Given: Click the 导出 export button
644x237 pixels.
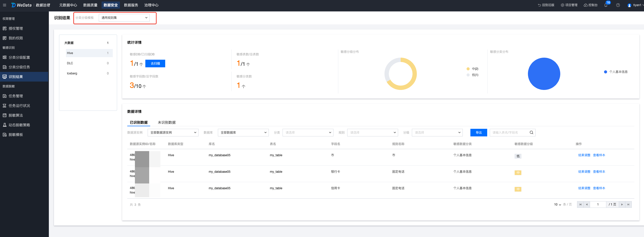Looking at the screenshot, I should pyautogui.click(x=479, y=133).
